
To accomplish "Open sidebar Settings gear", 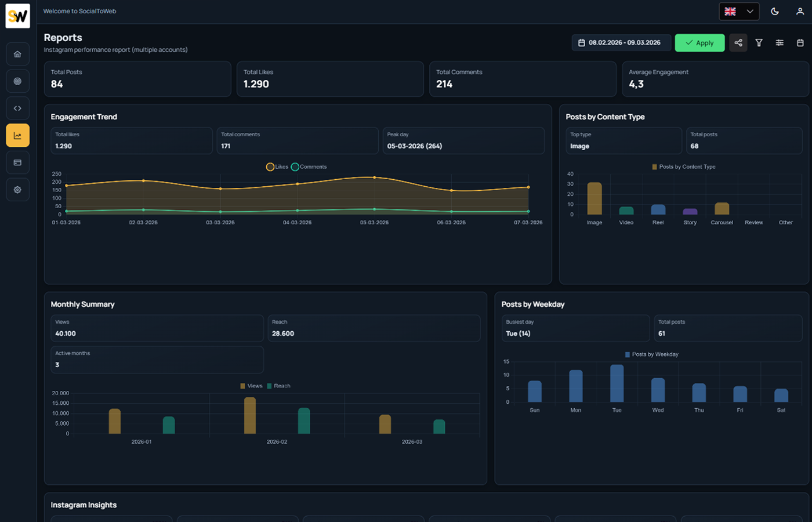I will pos(17,189).
